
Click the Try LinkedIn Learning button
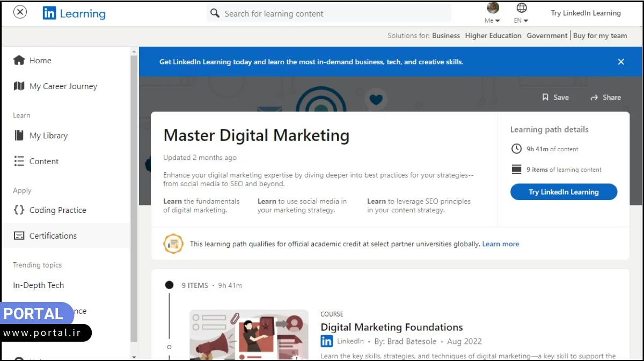click(x=563, y=191)
